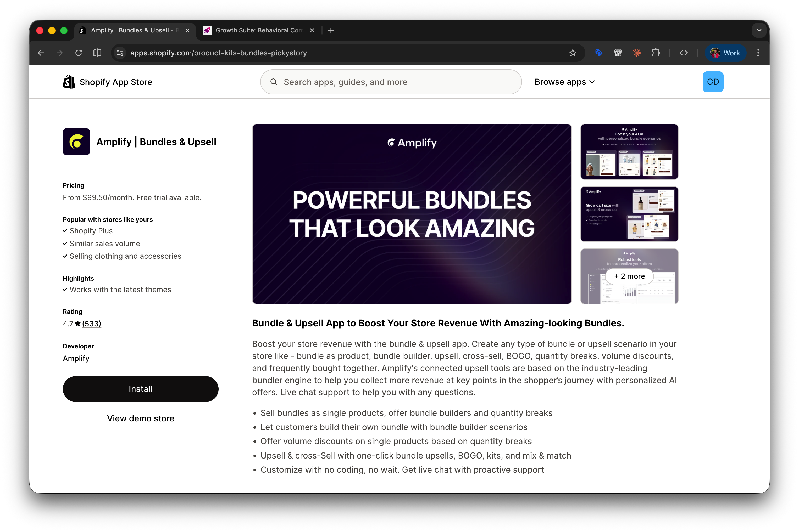The width and height of the screenshot is (799, 532).
Task: Open the code brackets extension icon
Action: (x=684, y=53)
